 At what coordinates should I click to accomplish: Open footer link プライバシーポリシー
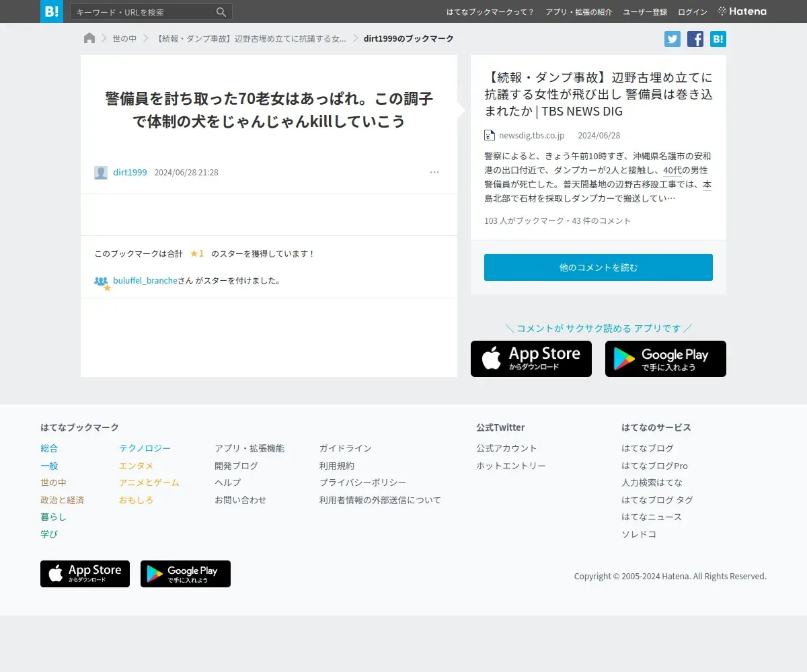[362, 482]
